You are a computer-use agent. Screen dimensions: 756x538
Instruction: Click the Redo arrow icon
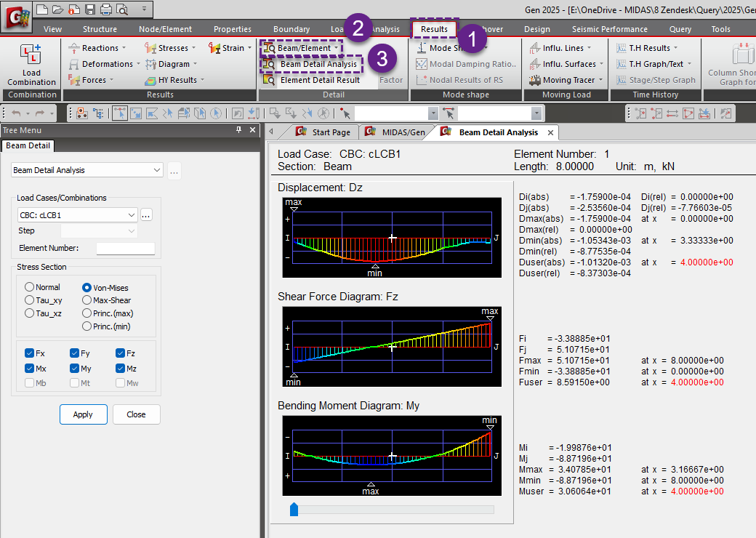click(x=40, y=113)
